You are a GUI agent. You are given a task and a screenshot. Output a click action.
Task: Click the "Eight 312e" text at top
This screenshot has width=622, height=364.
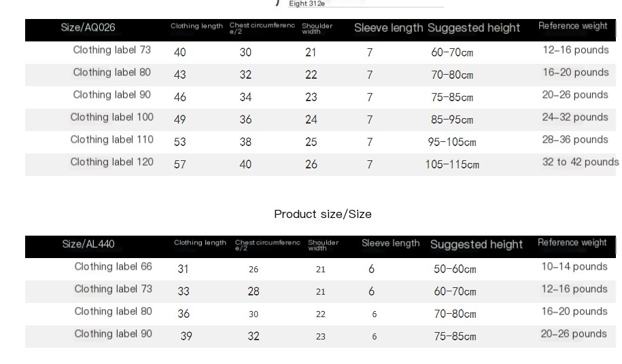click(307, 3)
